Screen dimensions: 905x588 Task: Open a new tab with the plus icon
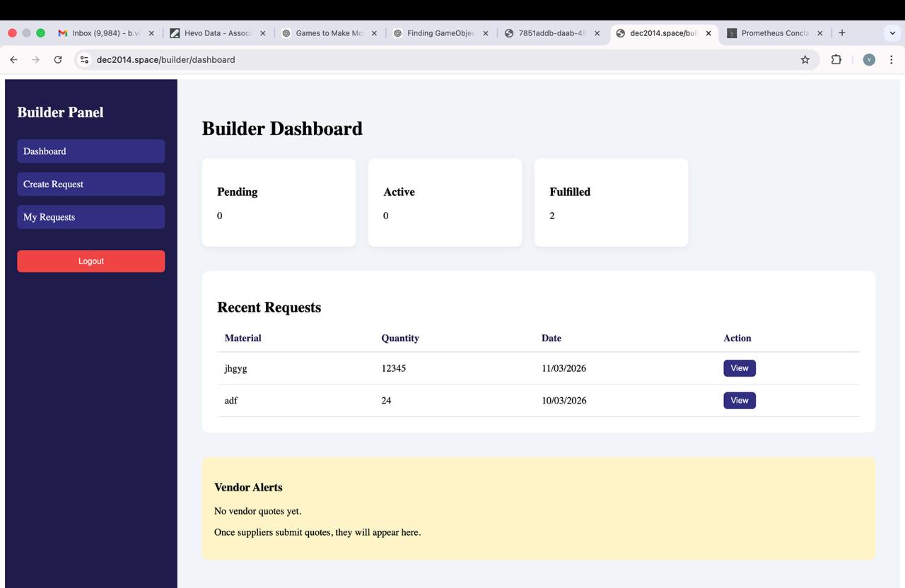pyautogui.click(x=841, y=33)
